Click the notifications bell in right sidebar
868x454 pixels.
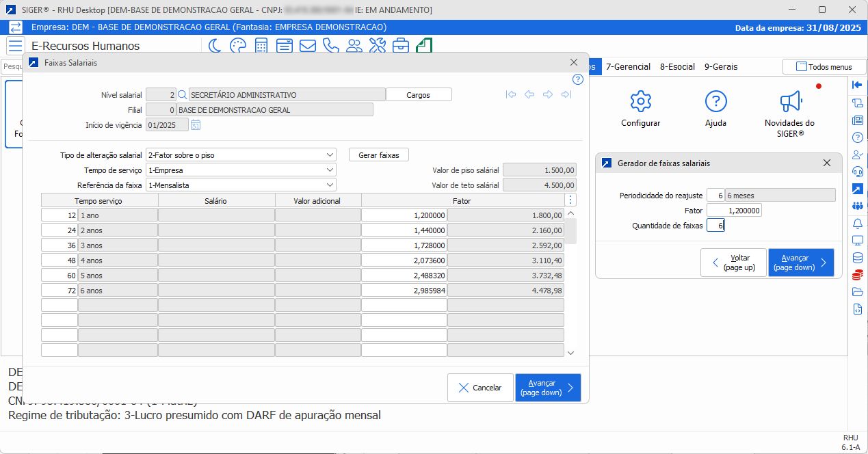(858, 224)
